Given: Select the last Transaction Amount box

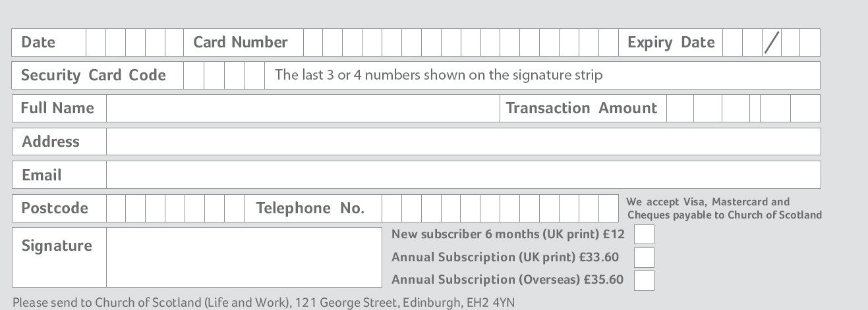Looking at the screenshot, I should pos(805,108).
